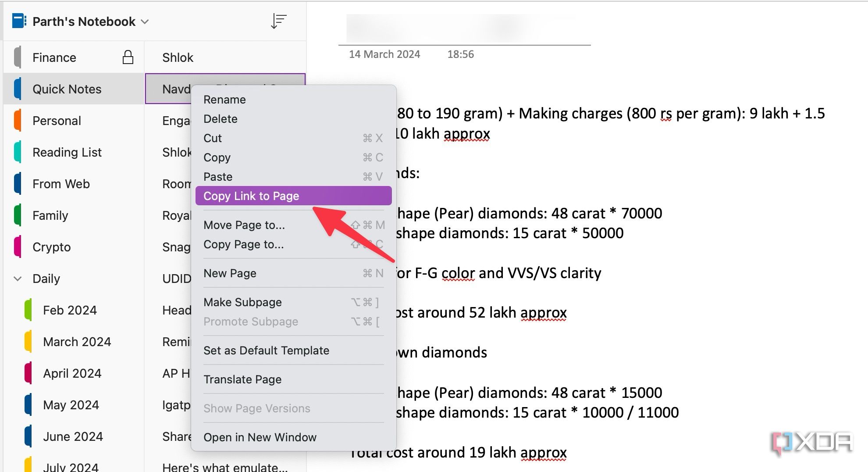Select Copy Link to Page from the context menu

tap(251, 196)
